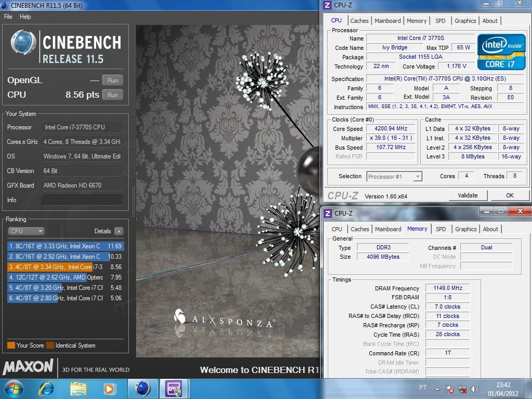Switch to Caches tab in top CPU-Z
Image resolution: width=532 pixels, height=399 pixels.
tap(360, 21)
